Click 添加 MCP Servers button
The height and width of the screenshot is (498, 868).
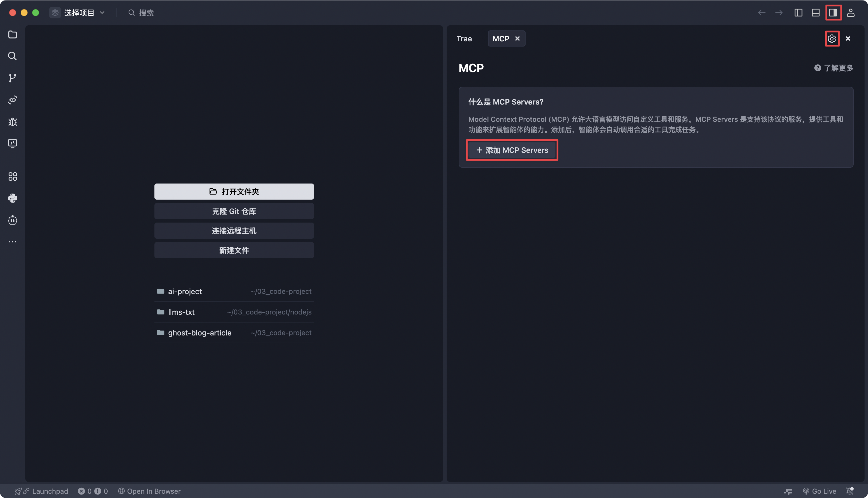click(x=512, y=150)
